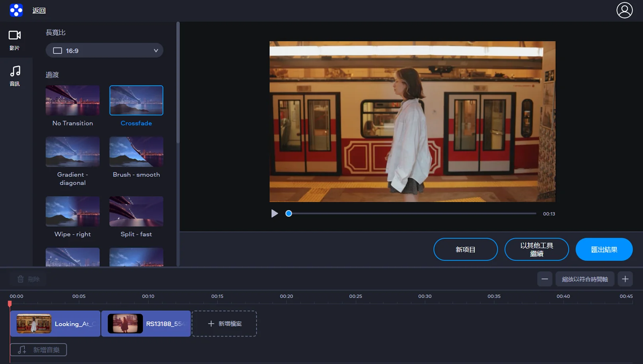Click the 匯出結果 export button
This screenshot has width=643, height=364.
coord(604,250)
